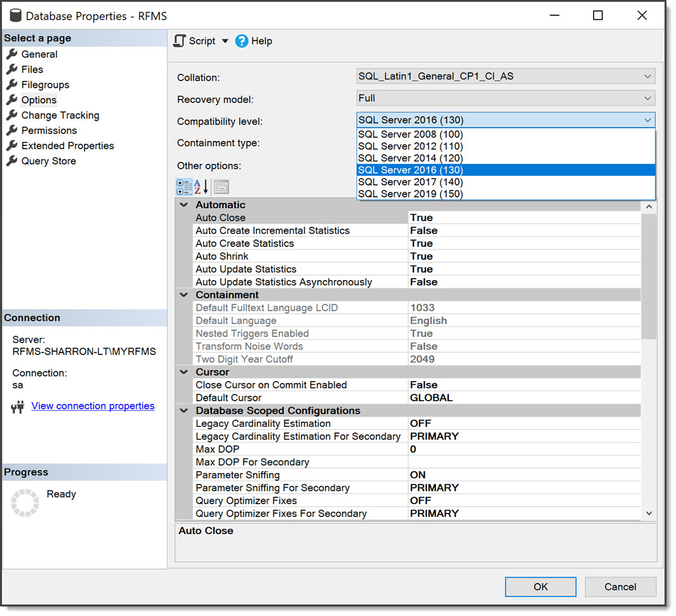Collapse the Cursor category
Screen dimensions: 676x616
point(184,372)
